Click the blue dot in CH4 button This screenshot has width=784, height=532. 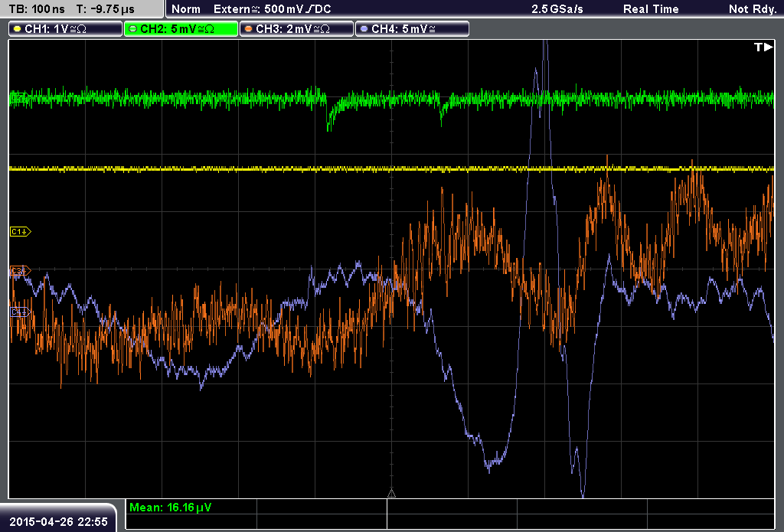click(x=364, y=29)
